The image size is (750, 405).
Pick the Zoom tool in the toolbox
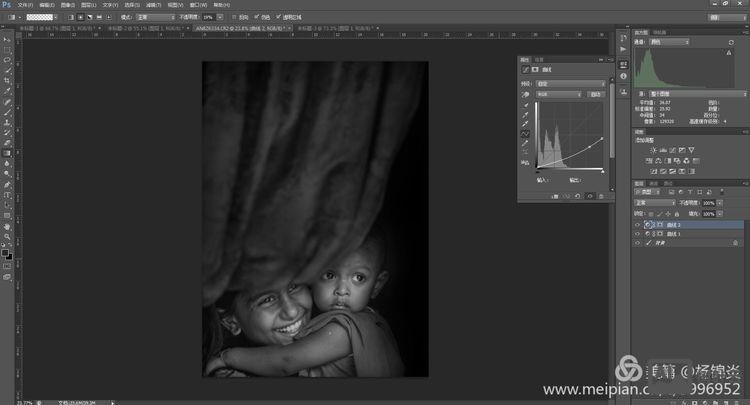pos(7,237)
